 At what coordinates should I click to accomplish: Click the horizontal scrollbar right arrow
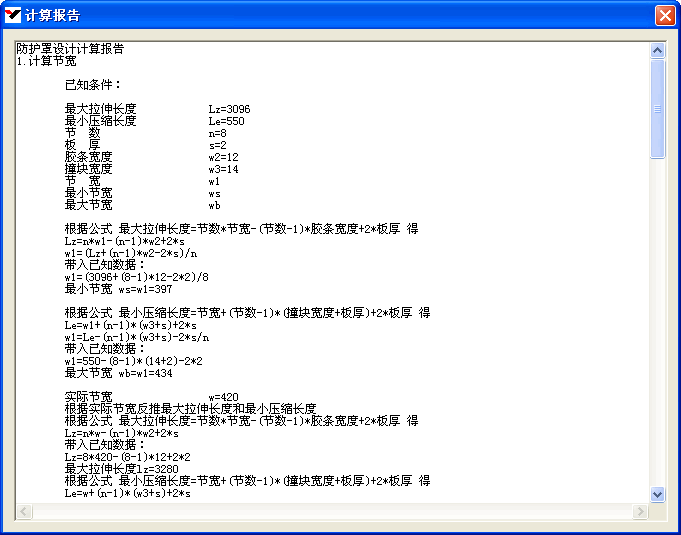(640, 511)
